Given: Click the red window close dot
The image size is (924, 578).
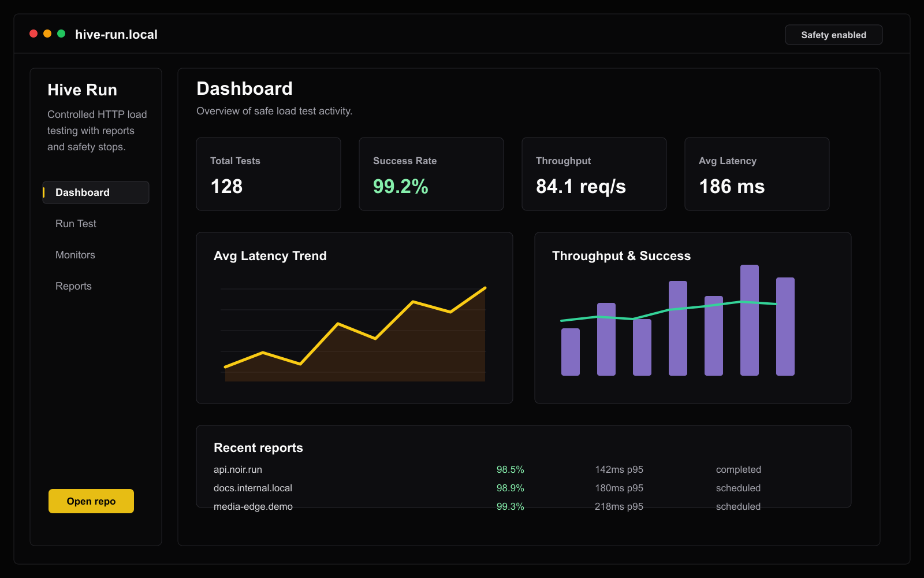Looking at the screenshot, I should [x=33, y=34].
